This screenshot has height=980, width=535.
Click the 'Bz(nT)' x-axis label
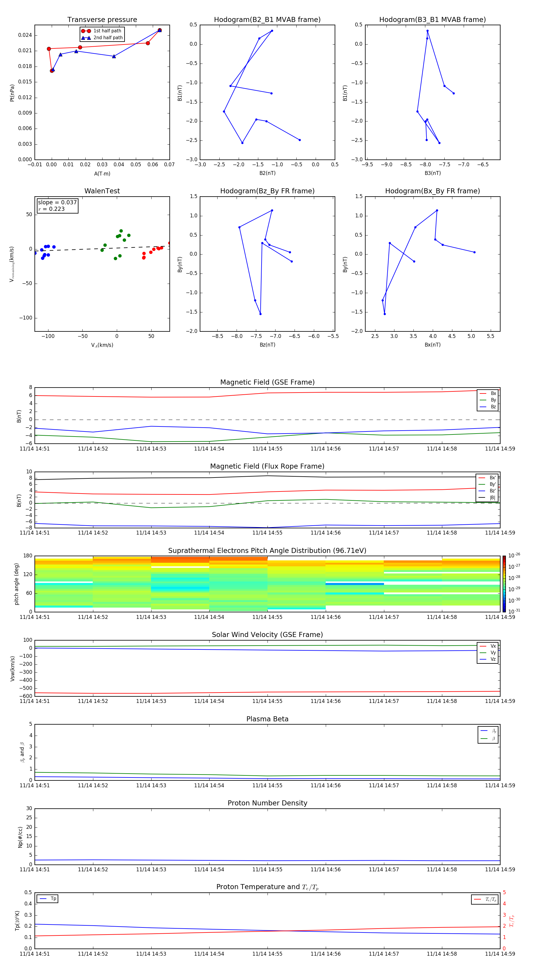(267, 345)
